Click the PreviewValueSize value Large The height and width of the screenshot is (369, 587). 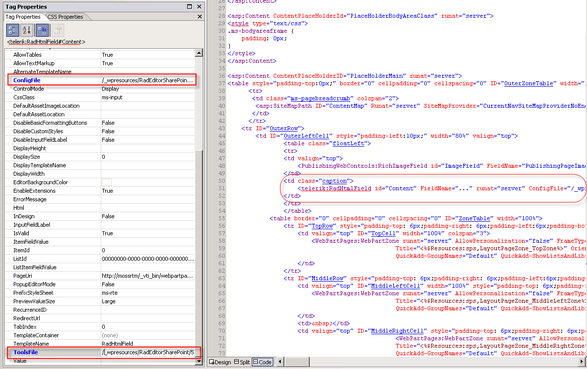109,301
